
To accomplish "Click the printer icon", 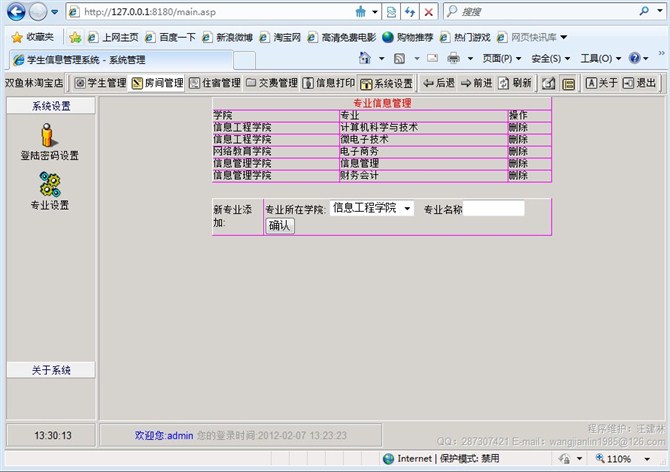I will pos(453,58).
